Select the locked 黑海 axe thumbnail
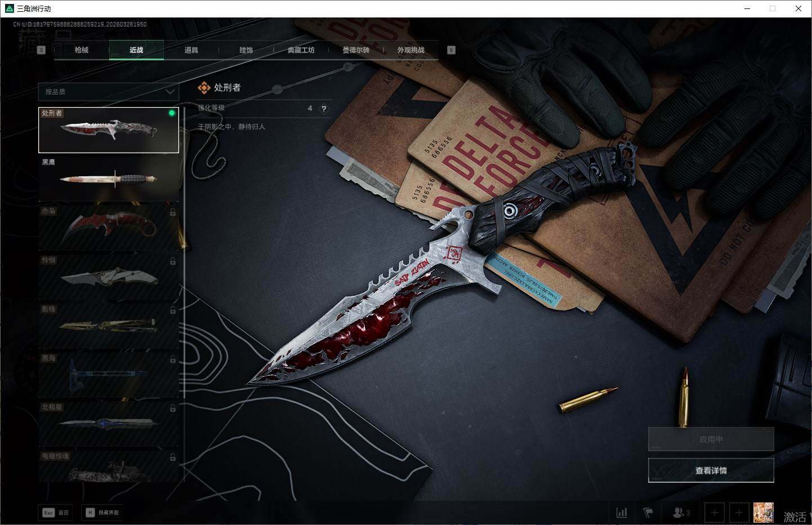Viewport: 812px width, 525px height. [109, 375]
